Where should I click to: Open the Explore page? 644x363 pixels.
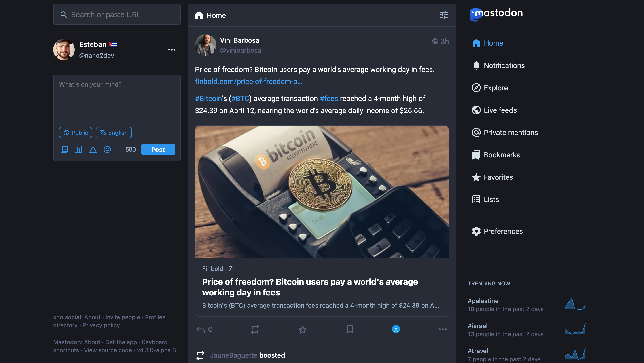[x=496, y=88]
